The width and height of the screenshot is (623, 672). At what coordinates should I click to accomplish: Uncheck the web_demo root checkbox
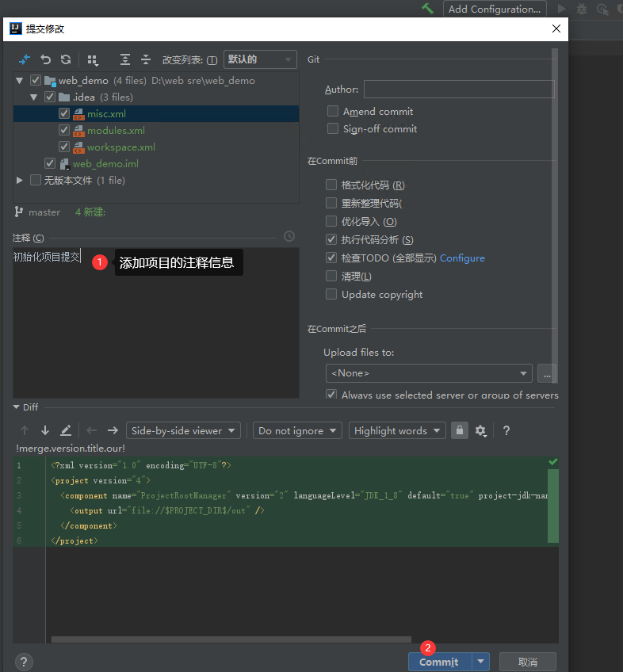[36, 80]
